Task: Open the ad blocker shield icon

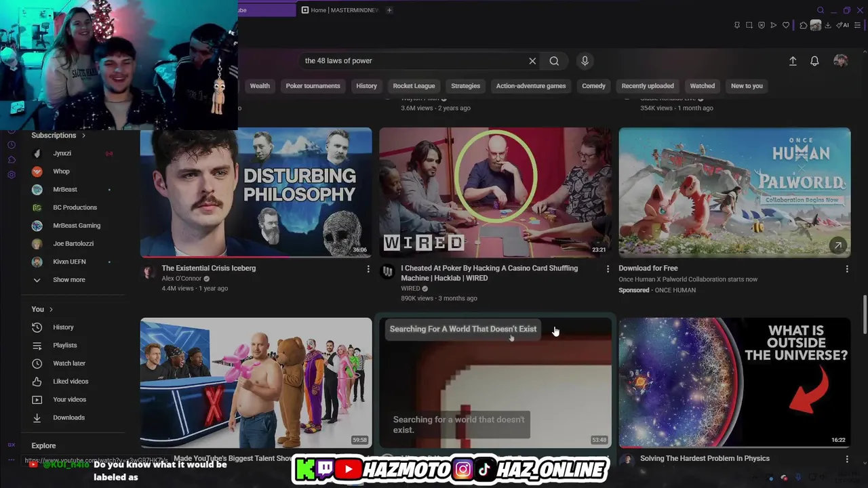Action: [x=762, y=25]
